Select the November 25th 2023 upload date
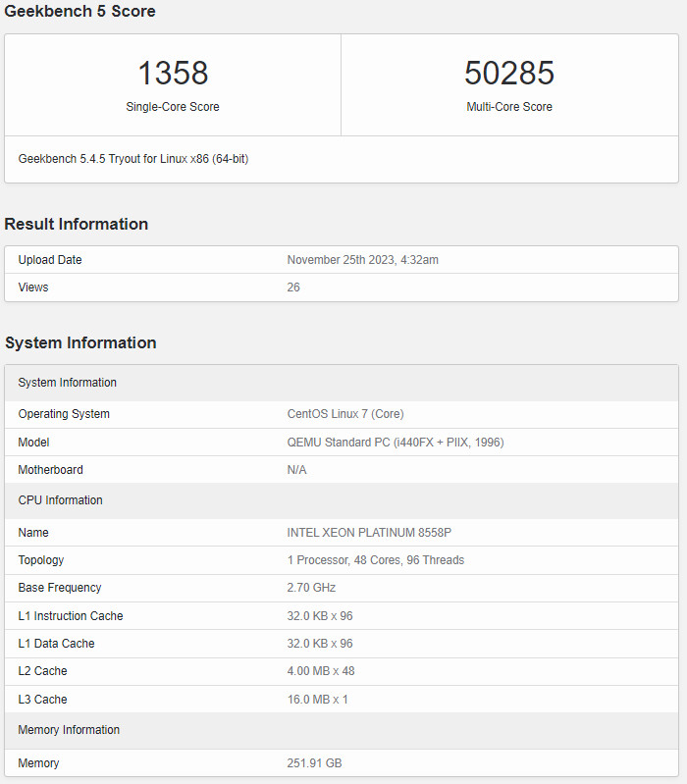The width and height of the screenshot is (687, 784). 362,260
